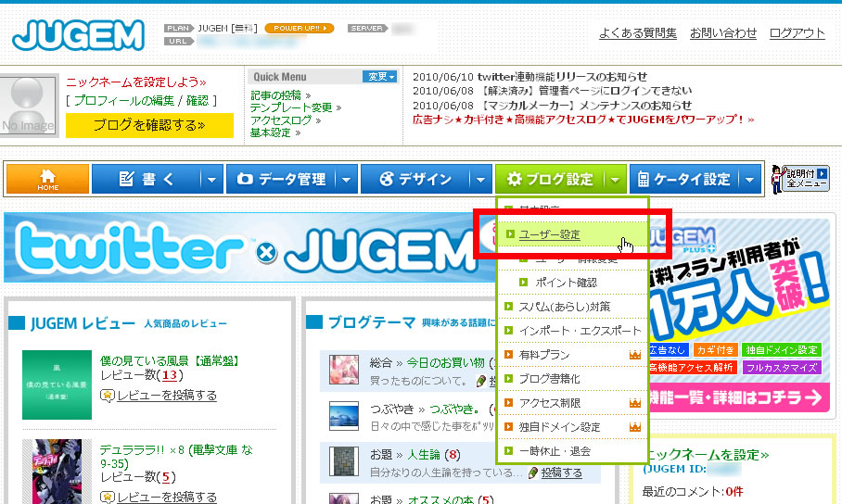Open つぶやき。 theme link
842x504 pixels.
point(454,409)
